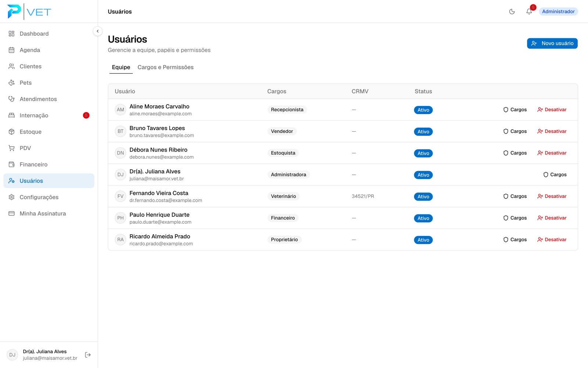
Task: Click the BT avatar of Bruno
Action: [121, 131]
